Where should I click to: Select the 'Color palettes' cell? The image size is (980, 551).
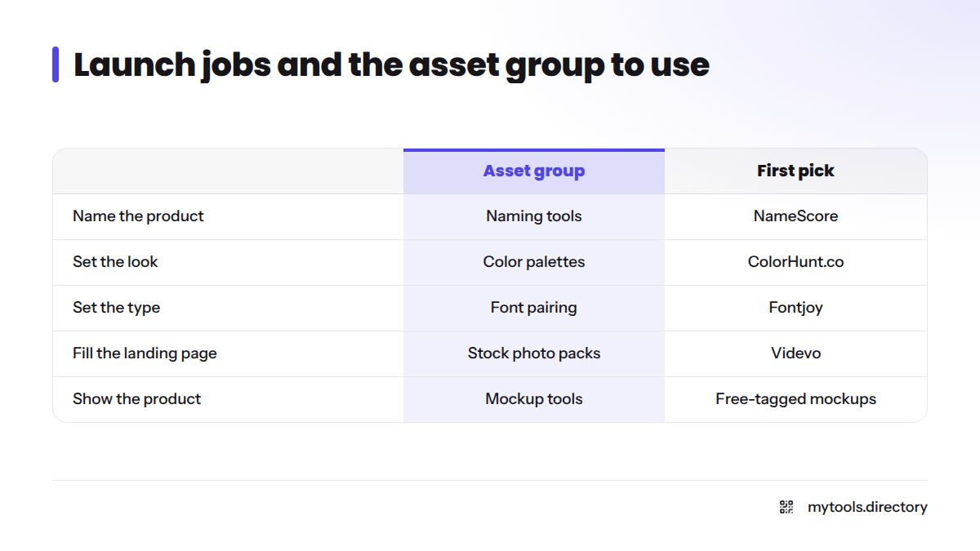pyautogui.click(x=534, y=262)
